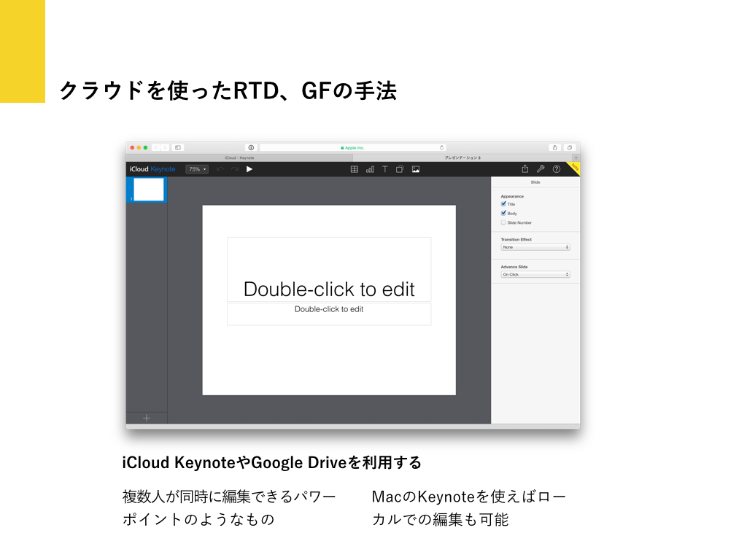This screenshot has height=560, width=747.
Task: Play the slideshow
Action: (249, 169)
